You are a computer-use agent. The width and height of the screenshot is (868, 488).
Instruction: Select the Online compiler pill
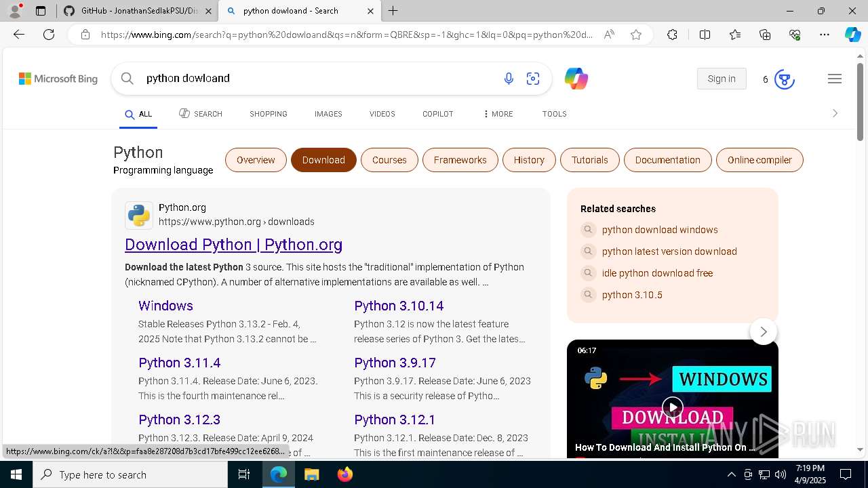759,160
